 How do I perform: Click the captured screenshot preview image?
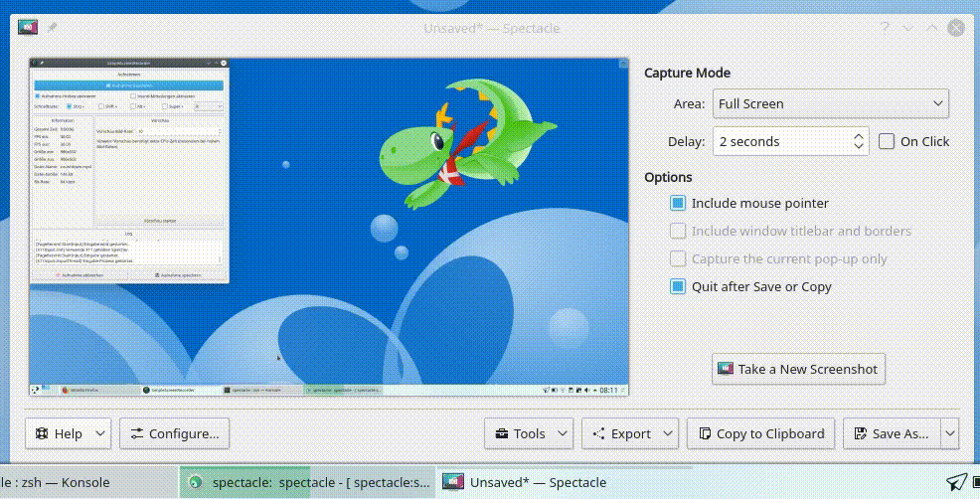(329, 227)
